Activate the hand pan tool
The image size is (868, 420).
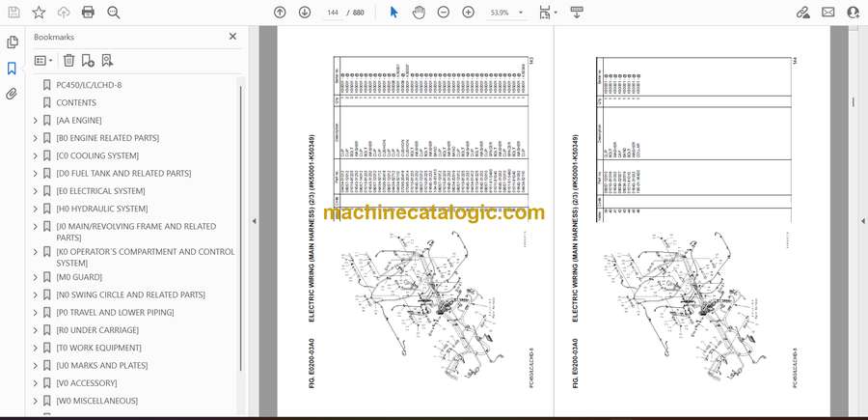click(420, 13)
